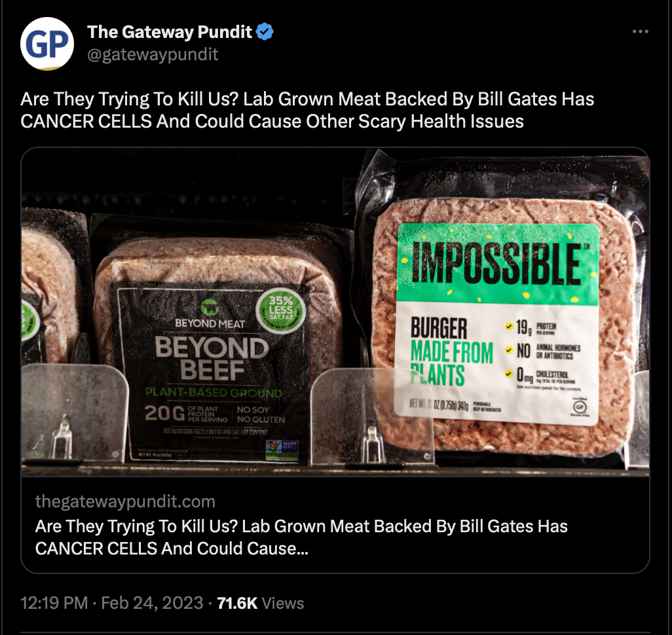Open The Gateway Pundit profile name
The width and height of the screenshot is (672, 635).
(x=170, y=31)
